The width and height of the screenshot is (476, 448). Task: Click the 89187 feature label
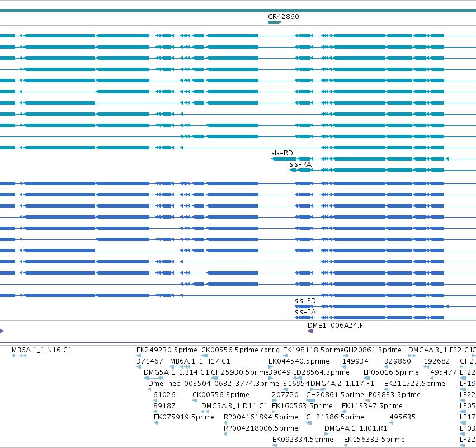pos(164,406)
